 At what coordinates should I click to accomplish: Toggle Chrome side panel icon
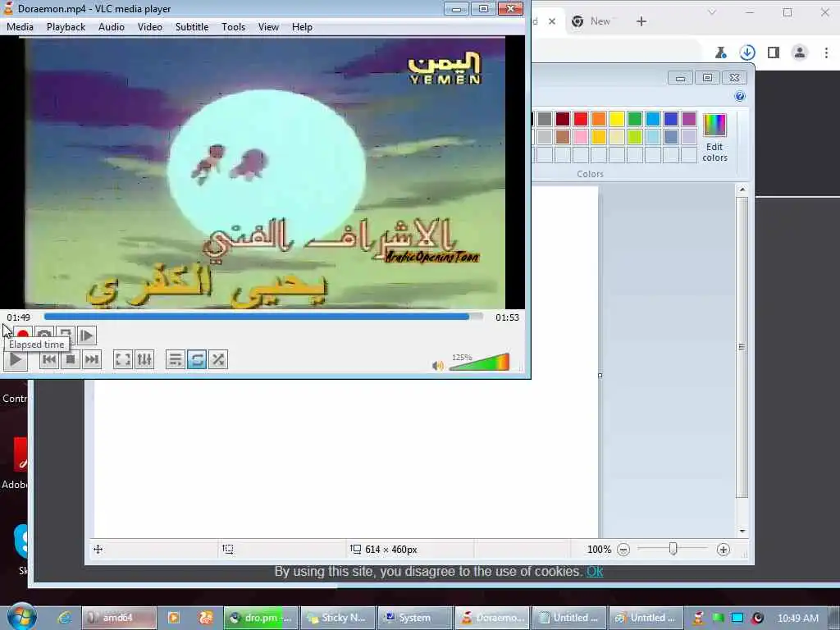773,52
